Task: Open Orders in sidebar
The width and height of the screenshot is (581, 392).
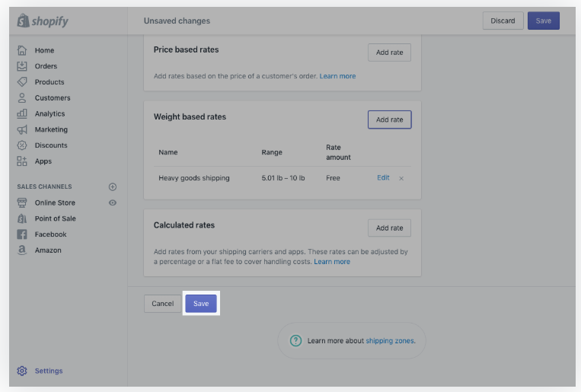Action: pyautogui.click(x=46, y=66)
